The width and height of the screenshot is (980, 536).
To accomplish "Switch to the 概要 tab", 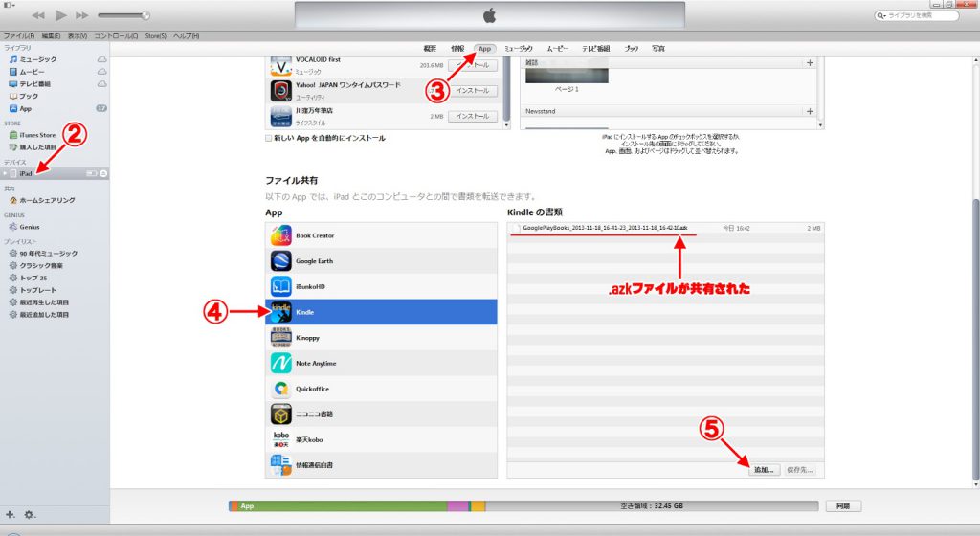I will point(430,49).
